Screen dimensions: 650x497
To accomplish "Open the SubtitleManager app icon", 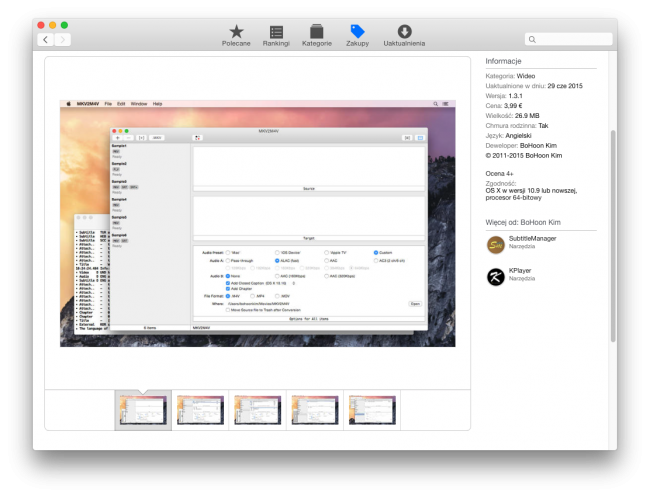I will pyautogui.click(x=495, y=244).
